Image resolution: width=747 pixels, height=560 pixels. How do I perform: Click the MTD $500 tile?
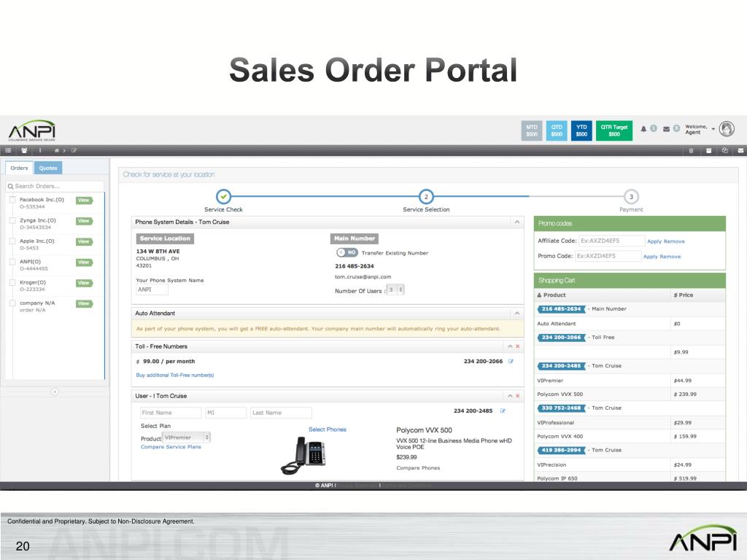coord(532,131)
